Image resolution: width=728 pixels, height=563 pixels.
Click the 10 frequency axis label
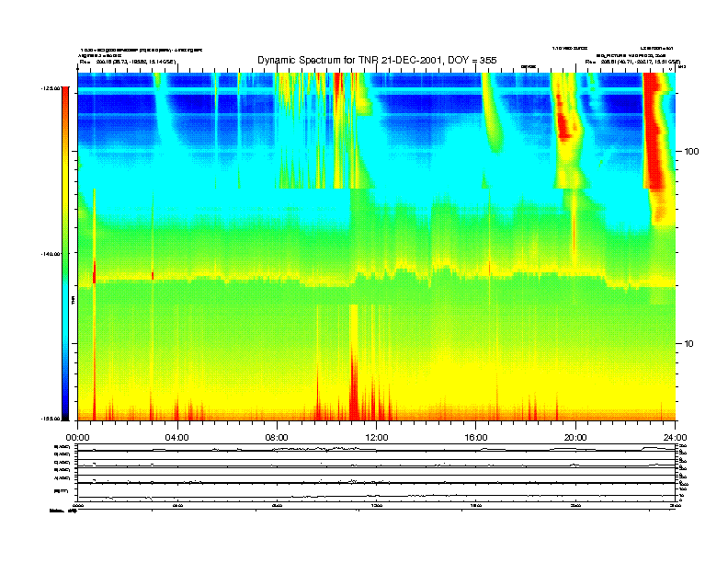(689, 344)
